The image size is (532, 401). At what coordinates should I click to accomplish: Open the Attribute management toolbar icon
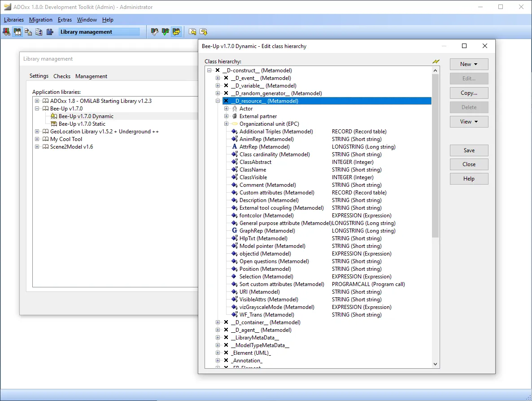39,32
